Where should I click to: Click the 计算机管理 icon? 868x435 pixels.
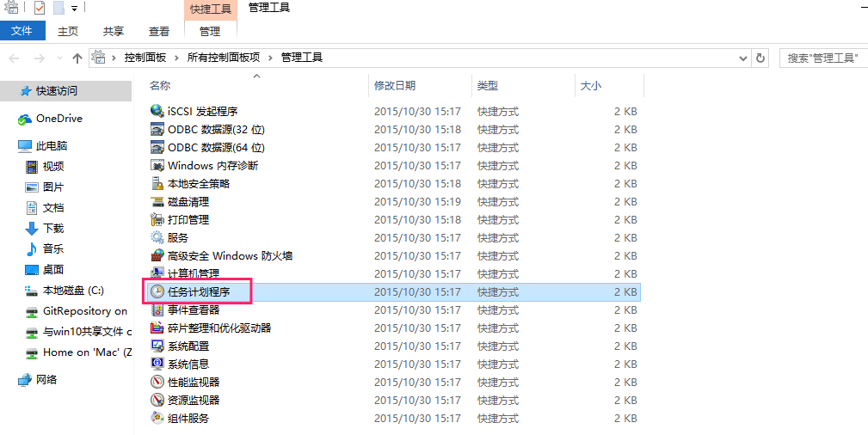(157, 273)
